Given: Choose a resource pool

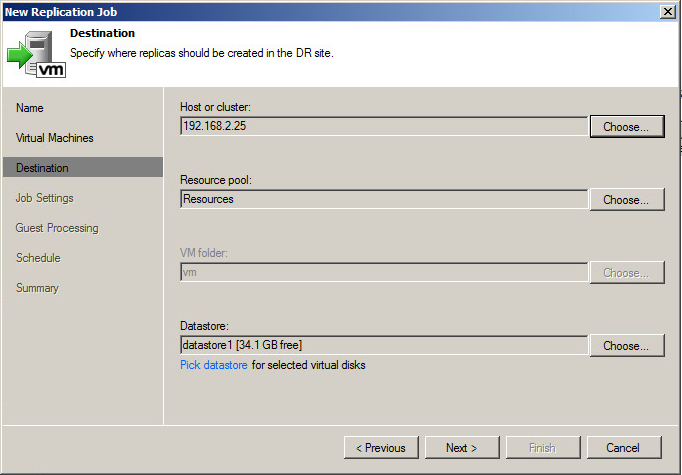Looking at the screenshot, I should click(x=627, y=200).
